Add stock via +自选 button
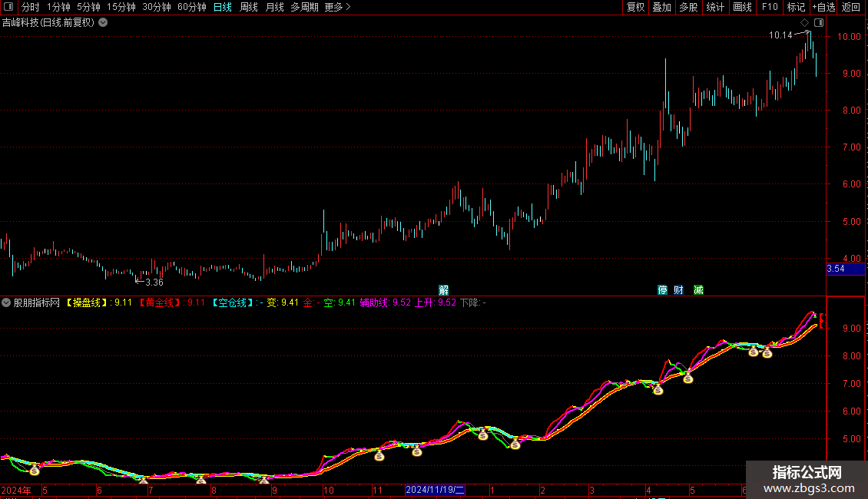This screenshot has height=499, width=868. click(823, 7)
